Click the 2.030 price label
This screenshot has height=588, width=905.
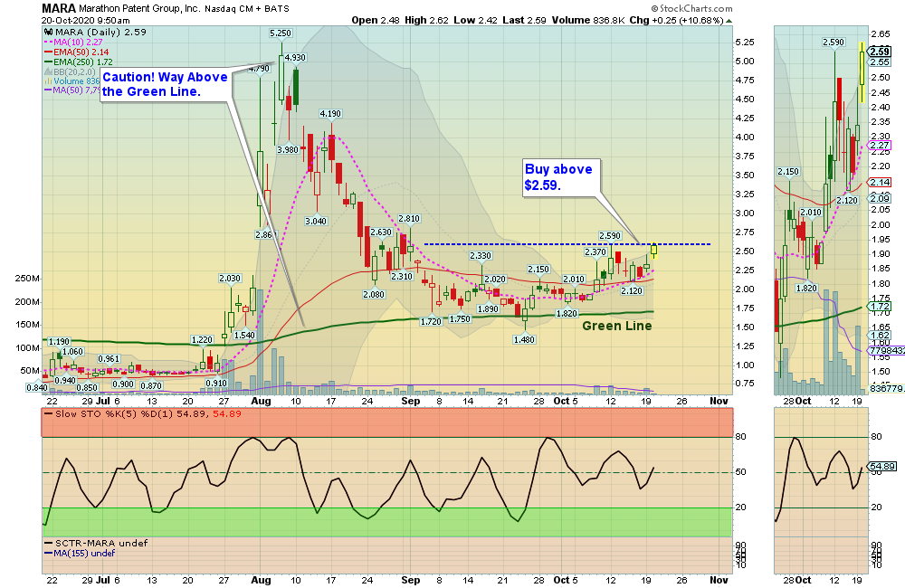[x=230, y=279]
